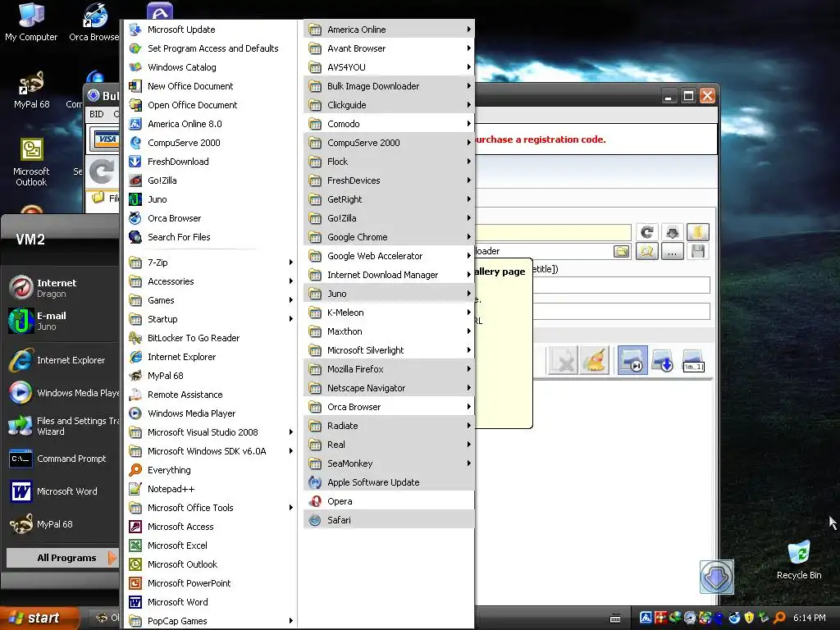Click the download folder path field
The image size is (840, 630).
click(543, 251)
